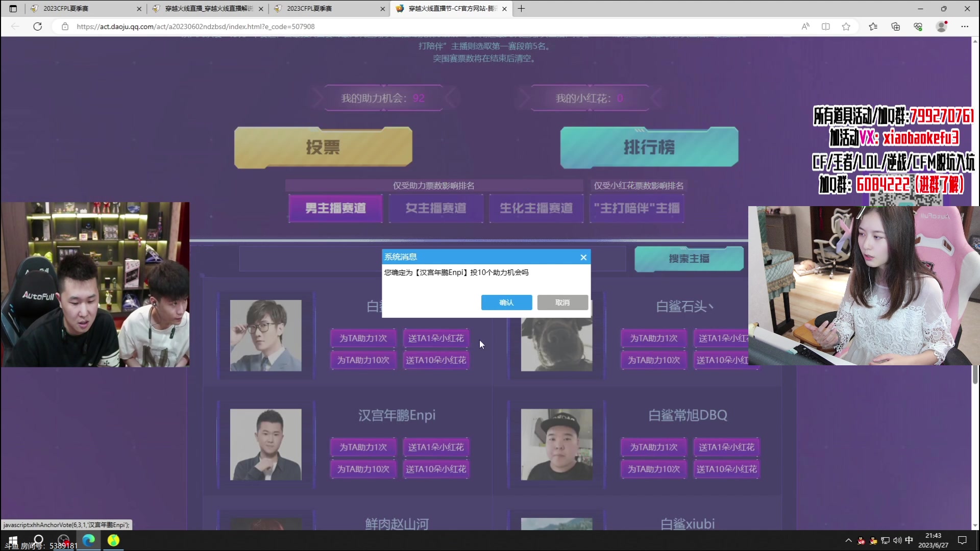Click 为TA助力10次 for 汉宫年鹏Enpi
This screenshot has height=551, width=980.
tap(363, 469)
